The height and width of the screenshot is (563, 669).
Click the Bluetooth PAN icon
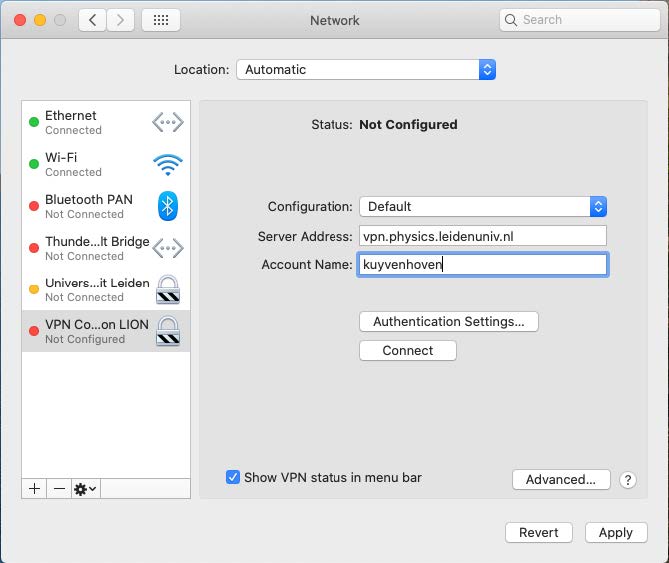click(x=168, y=206)
